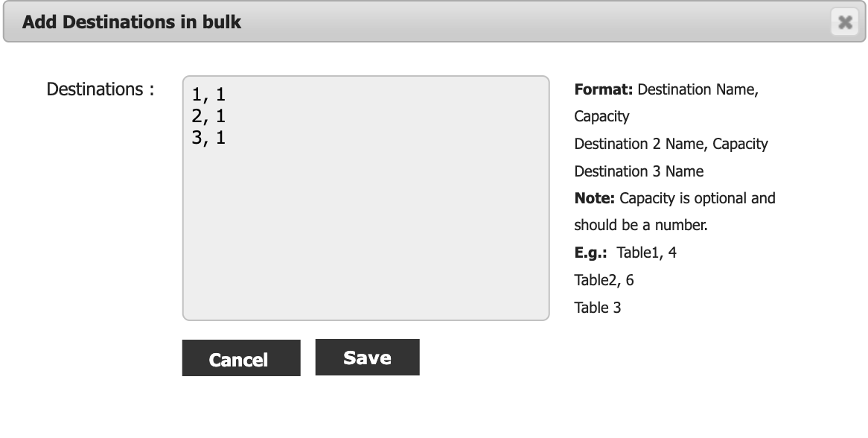This screenshot has width=868, height=438.
Task: Click the Save button
Action: (x=368, y=357)
